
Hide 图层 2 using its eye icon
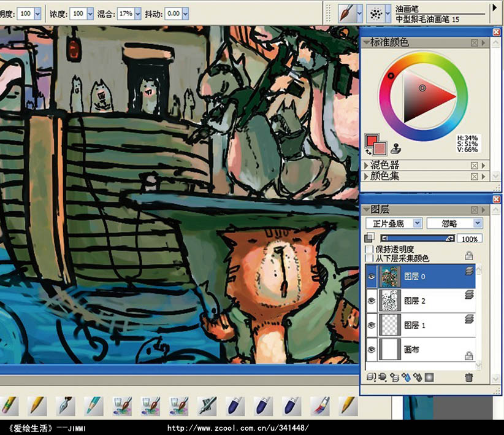click(x=372, y=301)
